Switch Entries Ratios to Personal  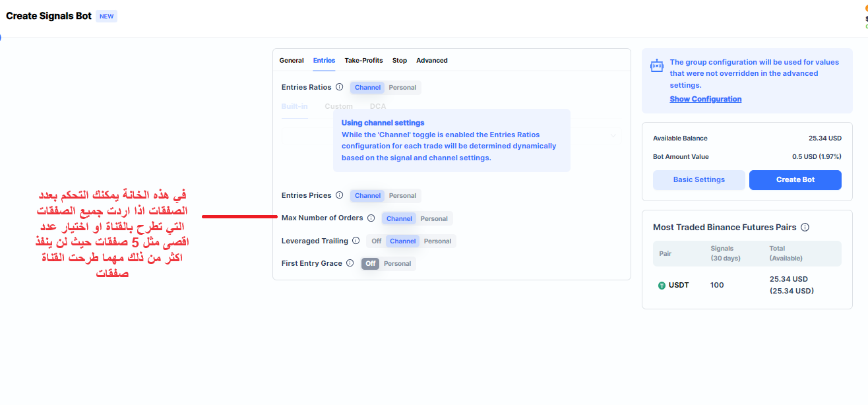402,87
